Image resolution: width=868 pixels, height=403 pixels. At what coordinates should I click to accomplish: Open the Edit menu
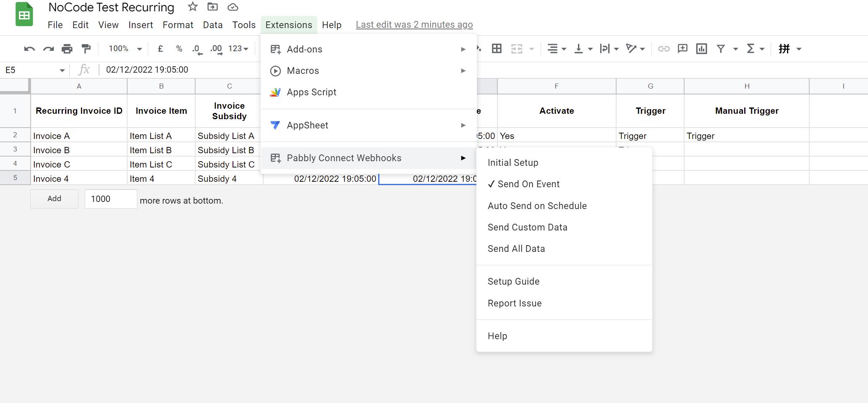point(80,25)
